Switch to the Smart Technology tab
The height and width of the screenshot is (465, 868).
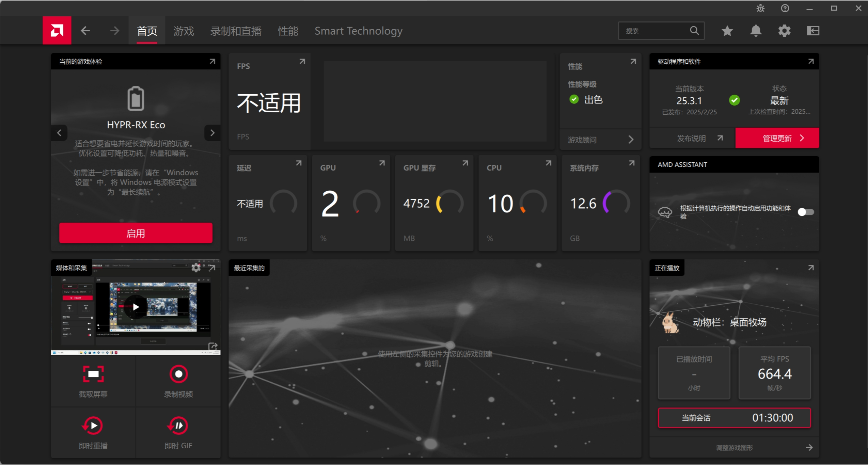click(x=358, y=31)
